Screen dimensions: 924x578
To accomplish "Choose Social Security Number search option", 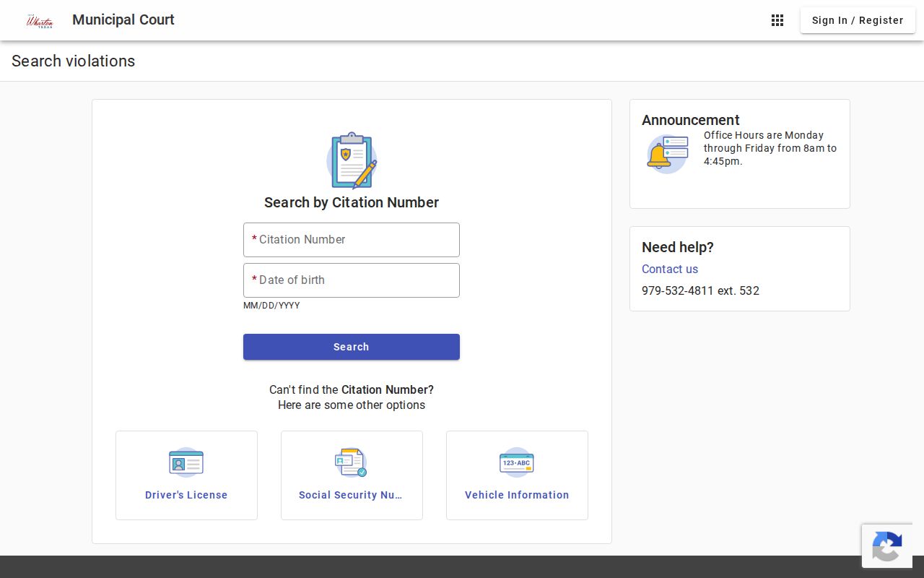I will click(x=352, y=475).
